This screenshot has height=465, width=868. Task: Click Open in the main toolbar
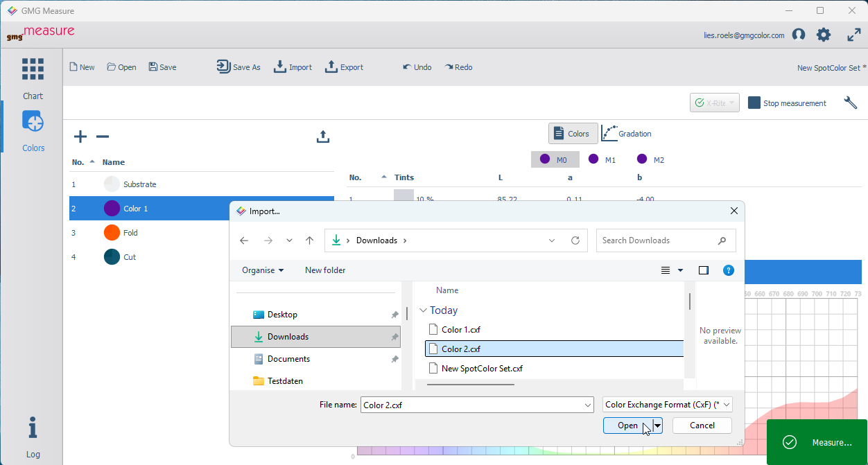tap(121, 67)
